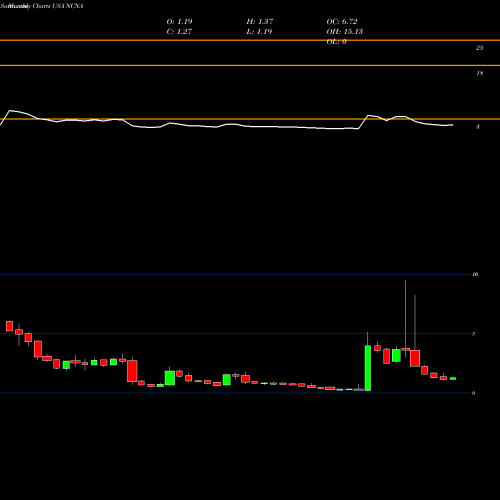Click the 'OL: 0' reading
The image size is (500, 500).
[336, 41]
